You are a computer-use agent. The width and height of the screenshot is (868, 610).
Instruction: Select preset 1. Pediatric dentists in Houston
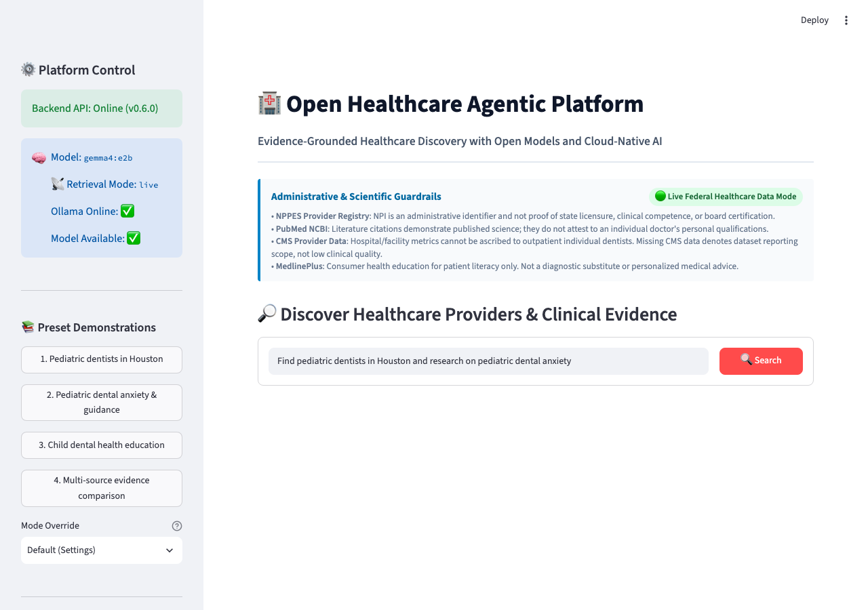pos(102,360)
